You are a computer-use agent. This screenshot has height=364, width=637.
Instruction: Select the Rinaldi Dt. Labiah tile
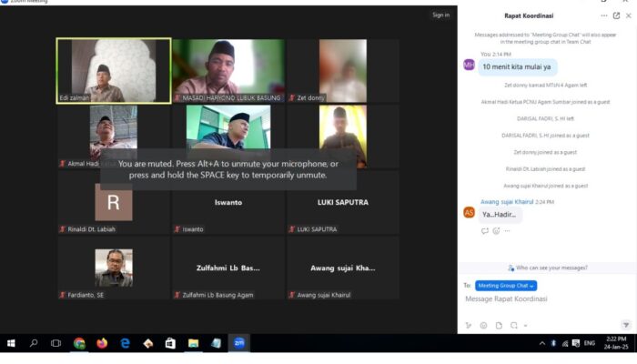tap(114, 202)
